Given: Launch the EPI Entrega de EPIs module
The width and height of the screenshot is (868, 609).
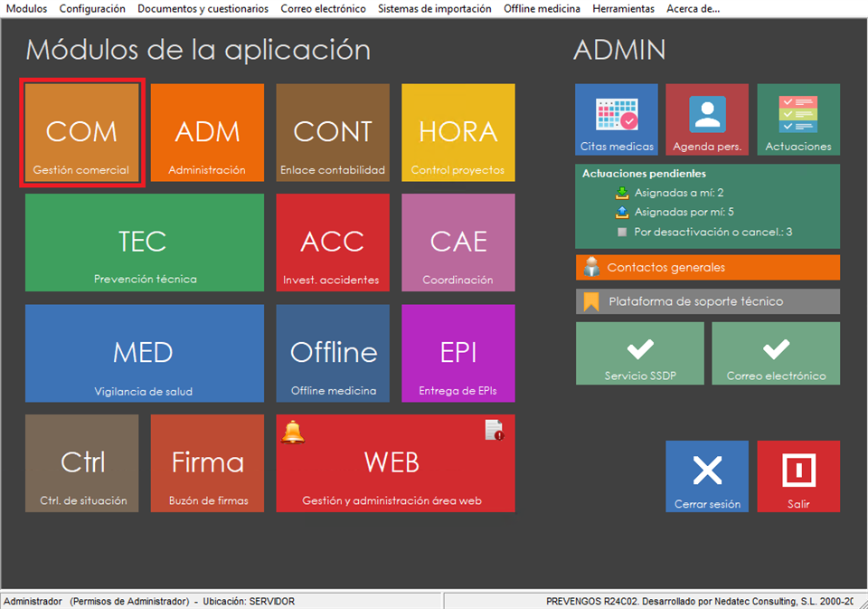Looking at the screenshot, I should pyautogui.click(x=458, y=353).
